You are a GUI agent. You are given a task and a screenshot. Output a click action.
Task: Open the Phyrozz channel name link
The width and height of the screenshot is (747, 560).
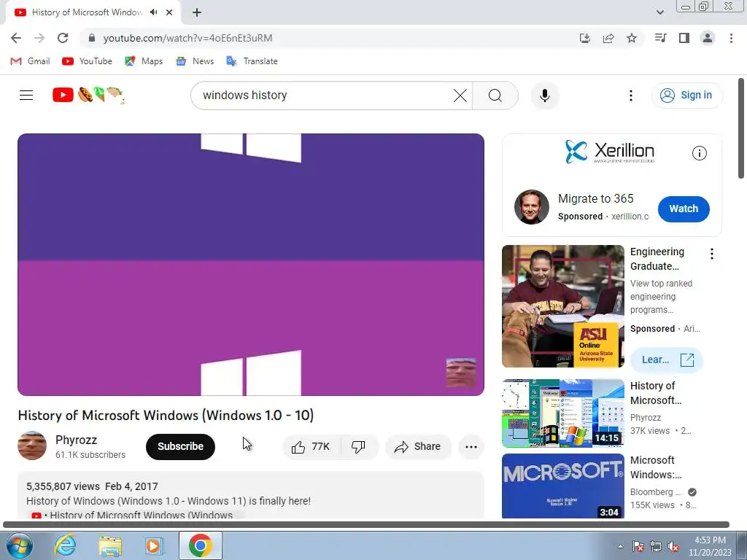click(76, 440)
